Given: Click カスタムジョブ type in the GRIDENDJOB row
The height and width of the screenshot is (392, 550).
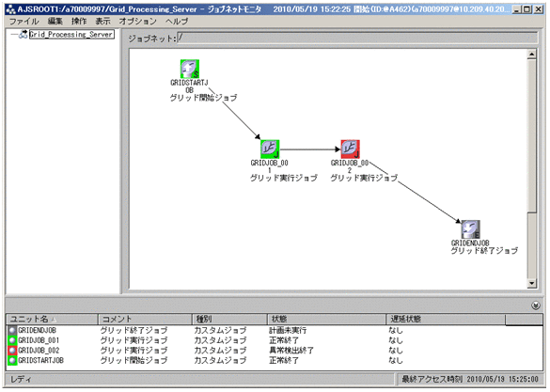Looking at the screenshot, I should 220,330.
